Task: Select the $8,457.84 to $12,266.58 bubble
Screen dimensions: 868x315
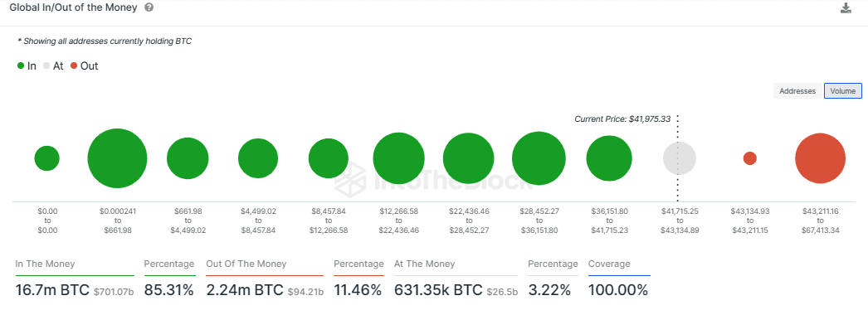Action: [329, 158]
